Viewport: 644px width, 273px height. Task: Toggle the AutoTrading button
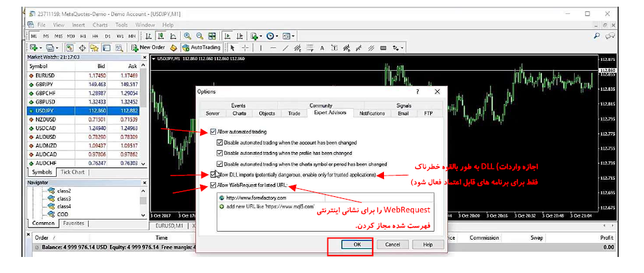coord(201,47)
